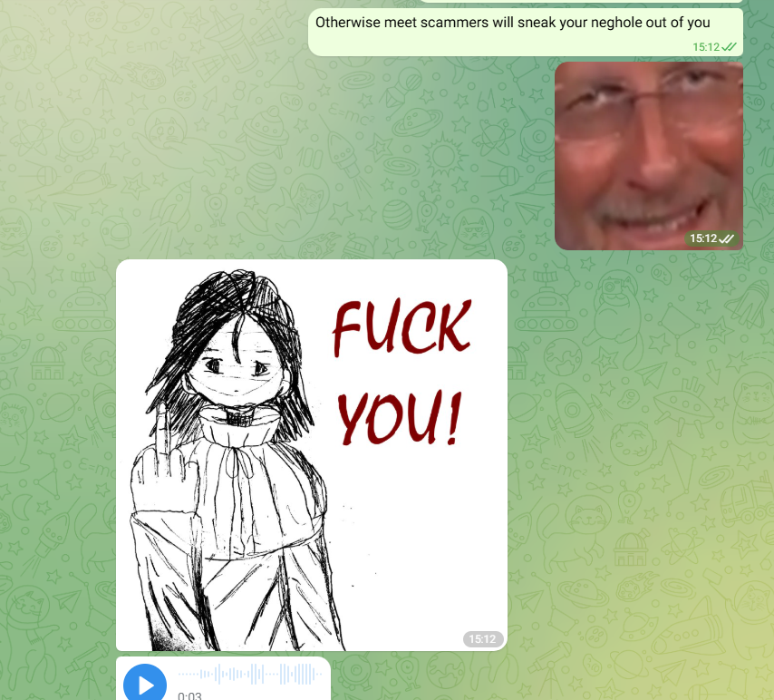Play the voice message
The width and height of the screenshot is (774, 700).
click(145, 685)
